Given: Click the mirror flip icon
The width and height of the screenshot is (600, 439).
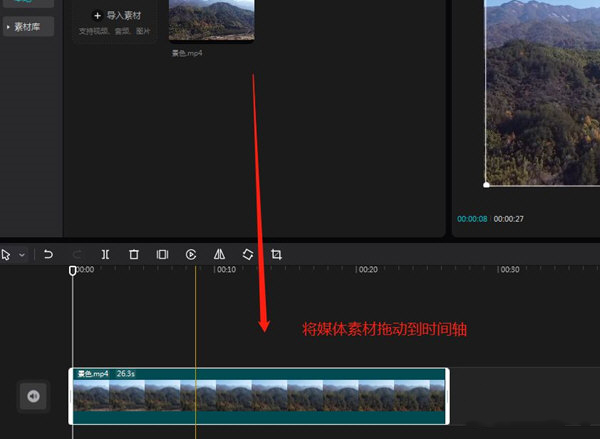Looking at the screenshot, I should 219,255.
